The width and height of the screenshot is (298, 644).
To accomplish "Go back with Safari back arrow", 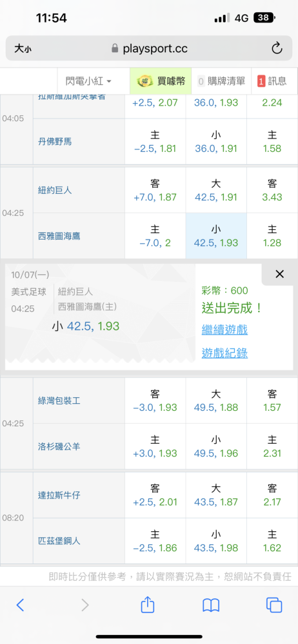I will [x=20, y=605].
